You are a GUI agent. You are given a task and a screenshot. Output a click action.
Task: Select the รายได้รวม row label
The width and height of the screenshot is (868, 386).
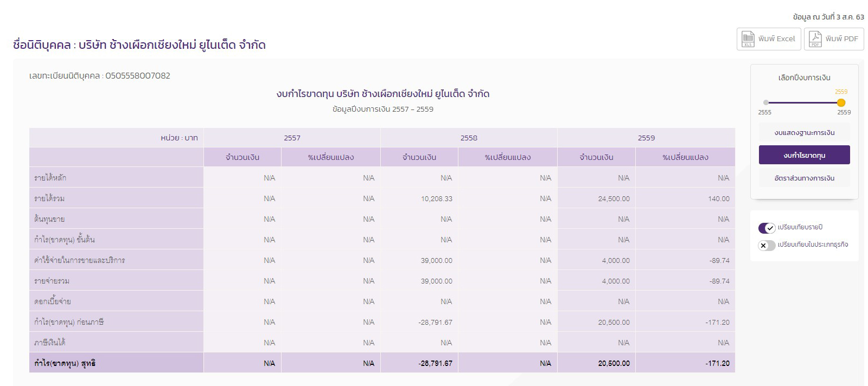[x=49, y=198]
